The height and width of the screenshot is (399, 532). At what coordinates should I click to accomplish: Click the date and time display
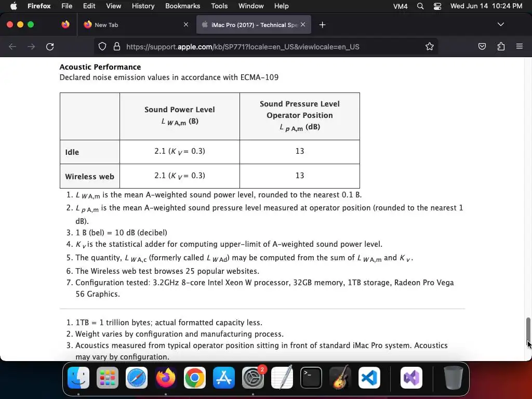click(x=486, y=6)
